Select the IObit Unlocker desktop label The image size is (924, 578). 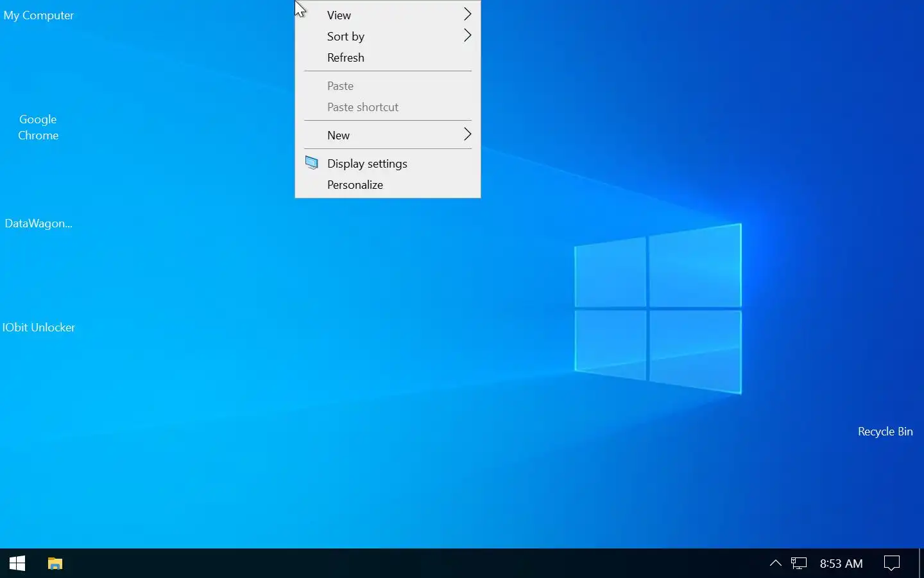coord(38,328)
